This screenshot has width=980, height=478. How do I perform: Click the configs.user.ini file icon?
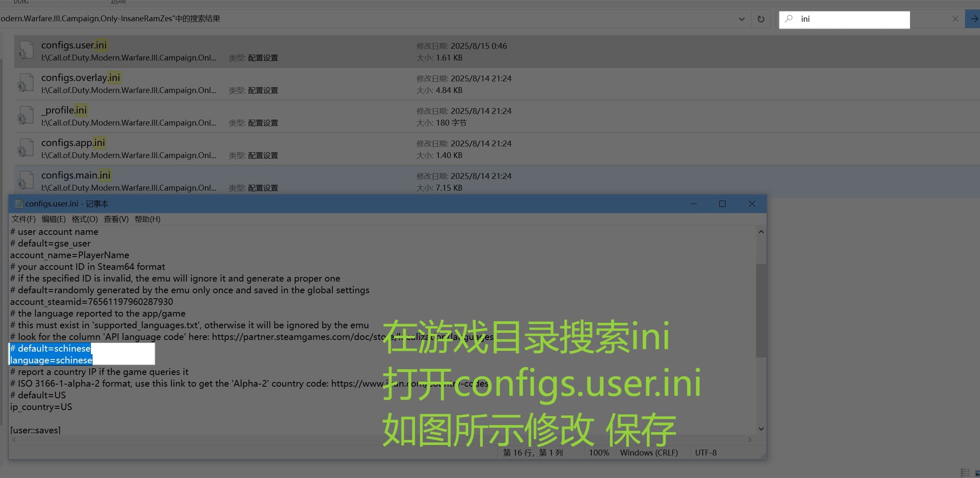click(25, 51)
